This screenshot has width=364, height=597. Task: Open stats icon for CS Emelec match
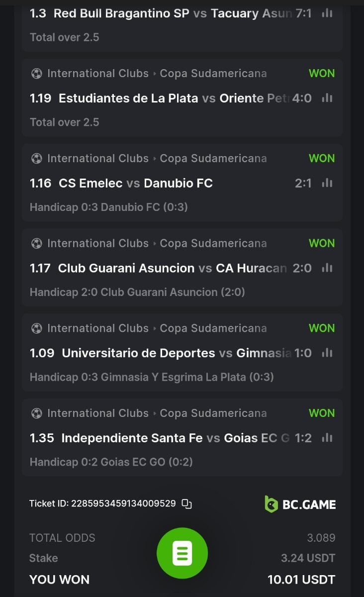(327, 183)
